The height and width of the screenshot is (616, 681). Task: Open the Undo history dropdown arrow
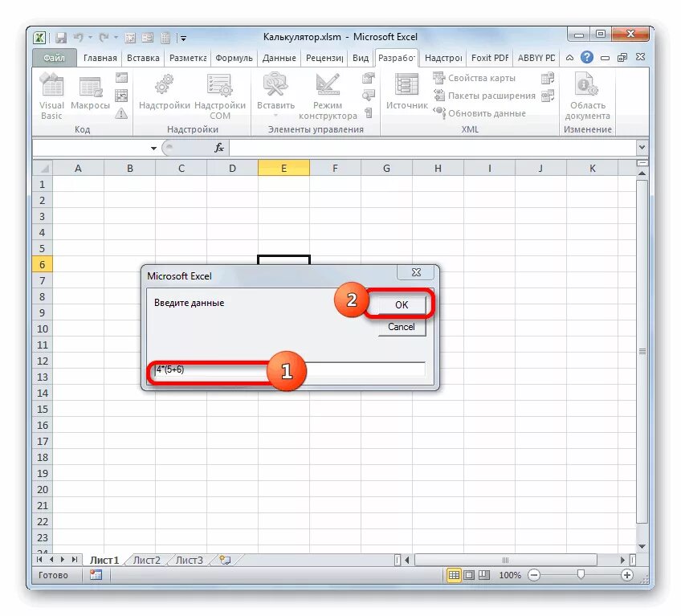point(90,38)
